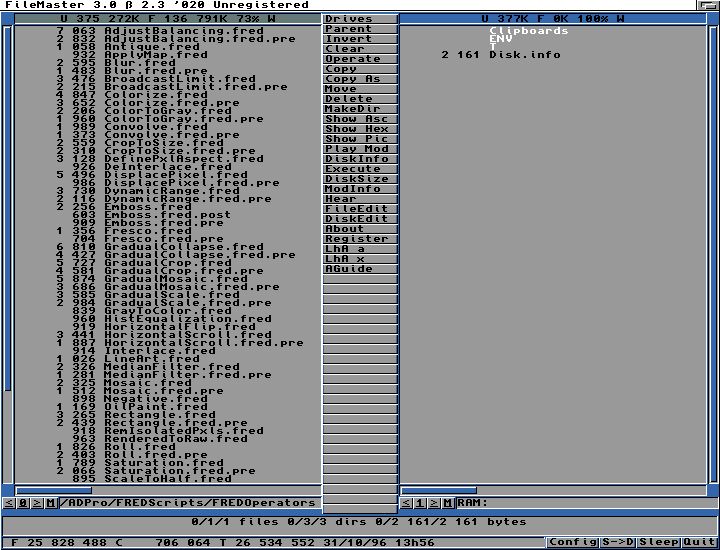
Task: Select Emboss.fred.post file
Action: coord(168,215)
